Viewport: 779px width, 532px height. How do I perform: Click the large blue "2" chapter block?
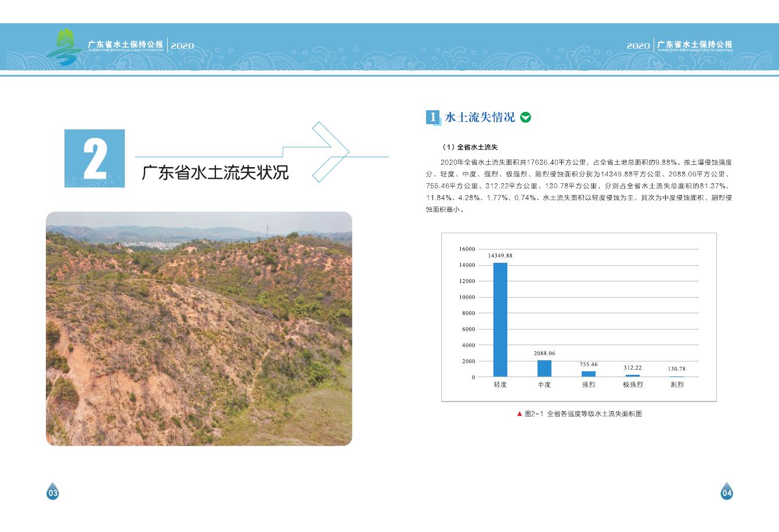coord(95,158)
